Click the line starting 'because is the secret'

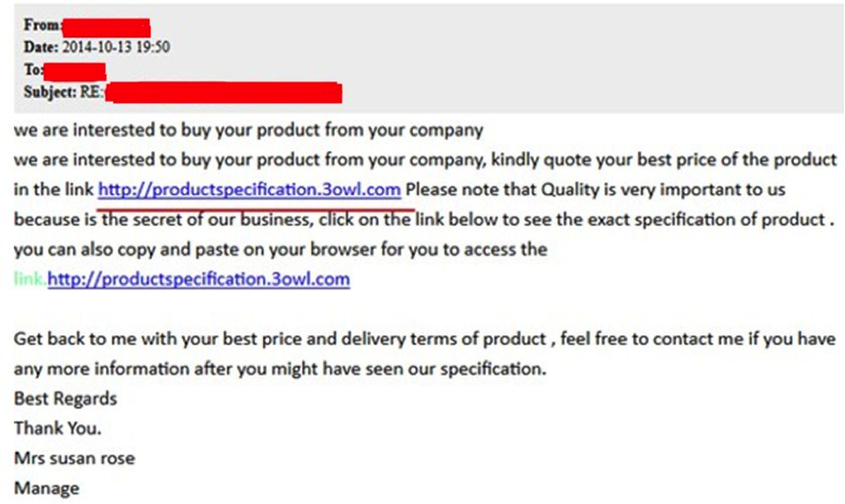click(424, 220)
